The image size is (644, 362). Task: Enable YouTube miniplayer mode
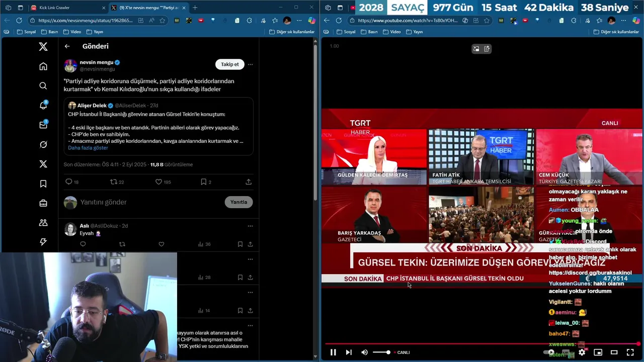[598, 352]
